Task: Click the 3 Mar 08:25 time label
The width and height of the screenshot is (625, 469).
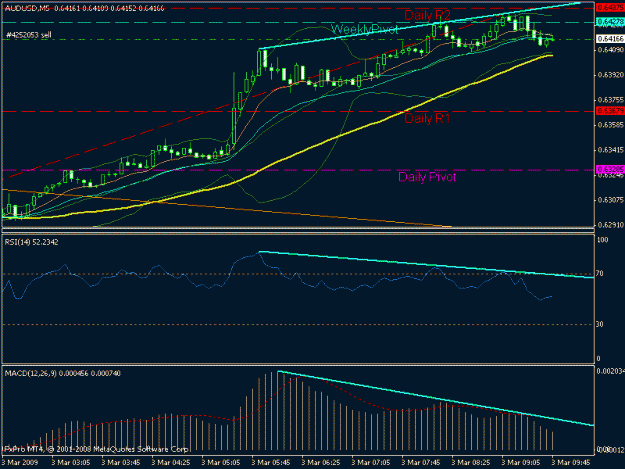Action: click(x=471, y=463)
